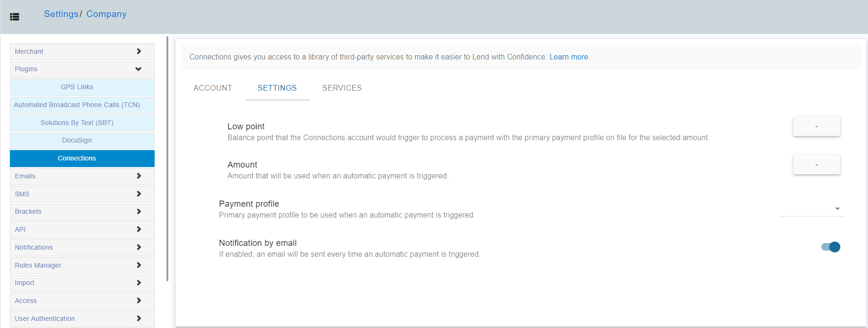Collapse the Plugins section chevron
The width and height of the screenshot is (868, 328).
click(x=138, y=69)
